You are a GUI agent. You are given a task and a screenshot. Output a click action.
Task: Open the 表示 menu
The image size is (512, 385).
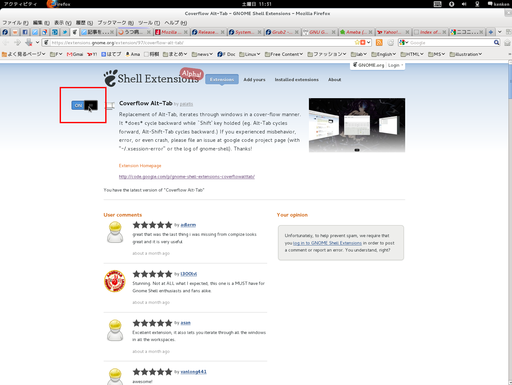pos(63,23)
